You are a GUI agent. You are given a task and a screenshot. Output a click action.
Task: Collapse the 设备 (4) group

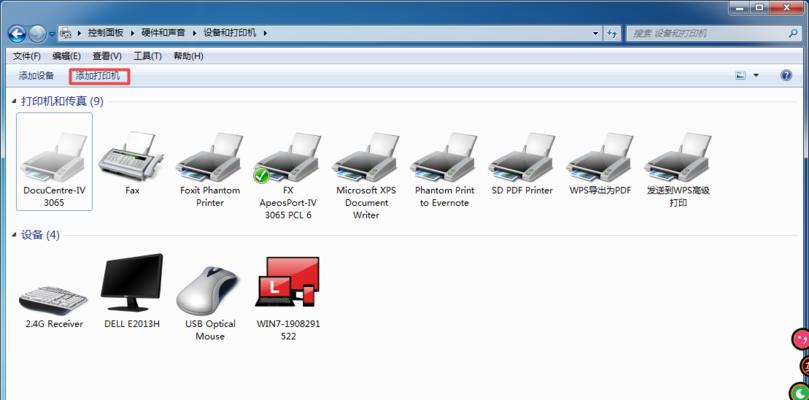click(14, 235)
